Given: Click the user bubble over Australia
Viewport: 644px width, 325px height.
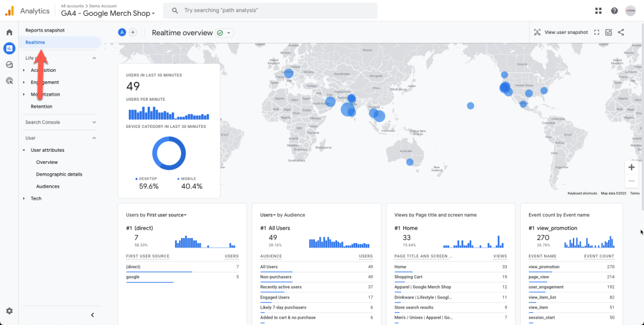Looking at the screenshot, I should pos(409,162).
